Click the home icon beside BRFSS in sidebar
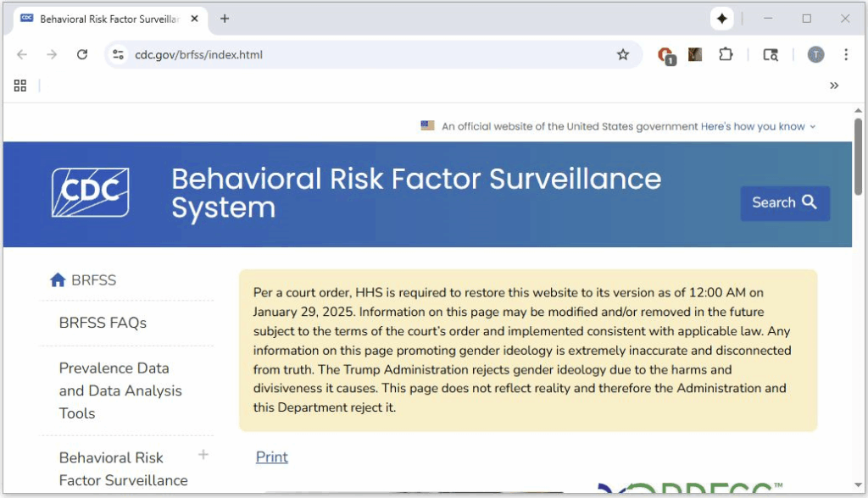Screen dimensions: 868x498 (57, 279)
